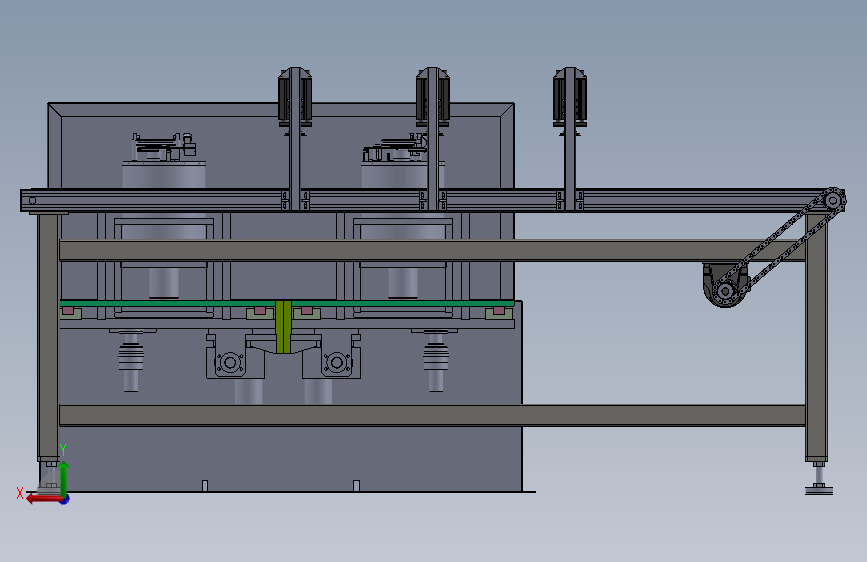
Task: Select the mechanism atop the left drum
Action: click(164, 147)
